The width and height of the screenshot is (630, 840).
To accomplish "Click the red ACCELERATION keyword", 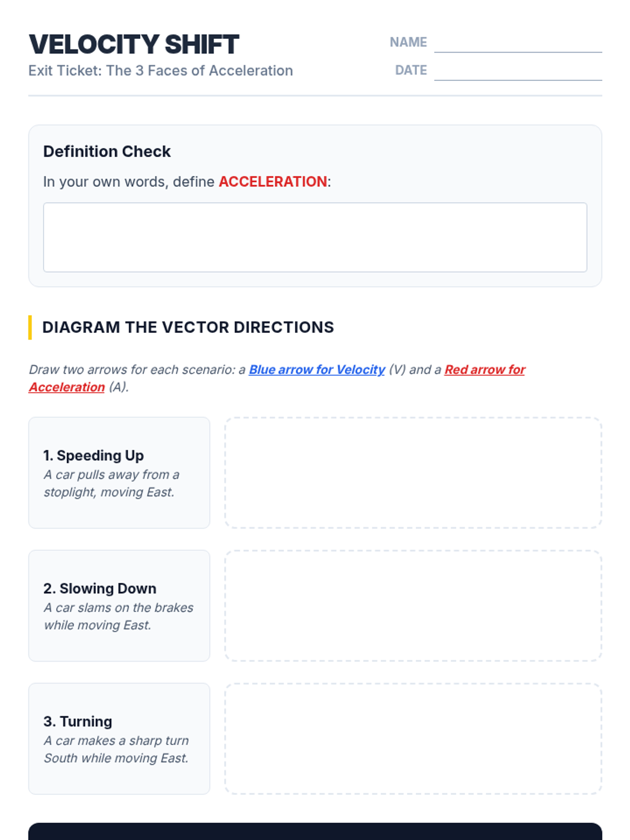I will click(x=273, y=182).
